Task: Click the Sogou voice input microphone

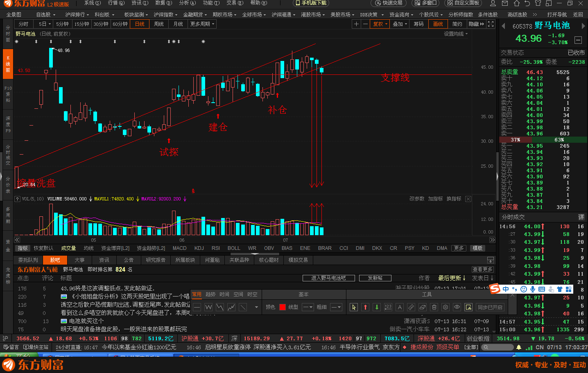Action: pyautogui.click(x=533, y=289)
